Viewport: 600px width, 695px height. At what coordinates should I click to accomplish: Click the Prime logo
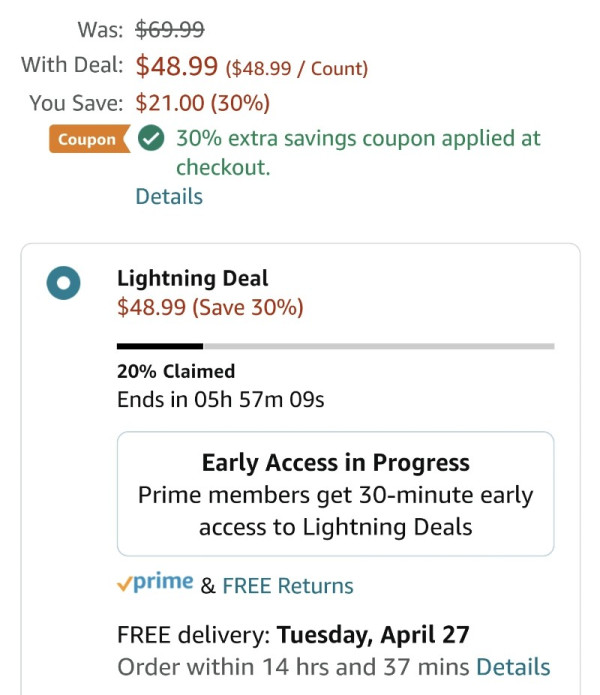[155, 582]
